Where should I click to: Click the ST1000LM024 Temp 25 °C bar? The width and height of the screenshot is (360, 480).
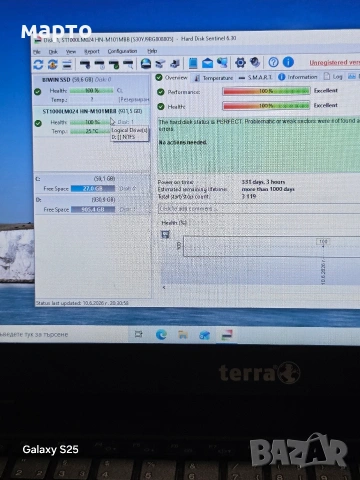(x=90, y=131)
